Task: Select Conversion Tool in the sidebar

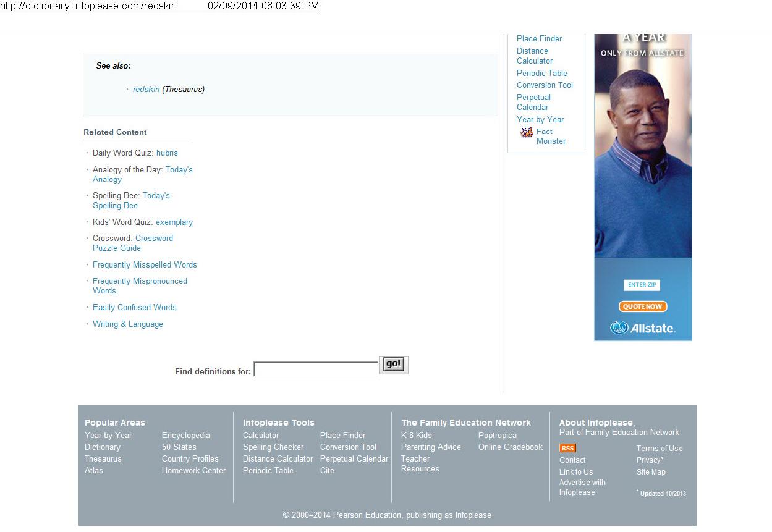Action: tap(545, 85)
